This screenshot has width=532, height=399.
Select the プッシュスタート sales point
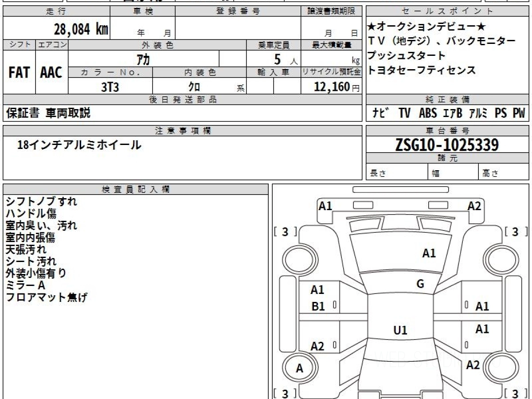pyautogui.click(x=407, y=56)
